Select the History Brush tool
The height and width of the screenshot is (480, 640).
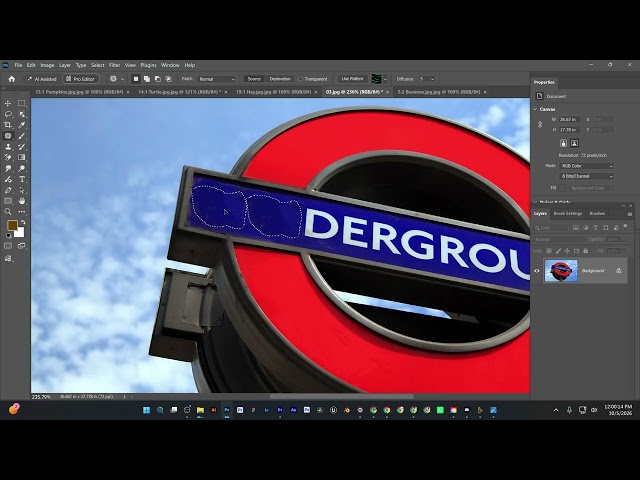click(x=22, y=147)
